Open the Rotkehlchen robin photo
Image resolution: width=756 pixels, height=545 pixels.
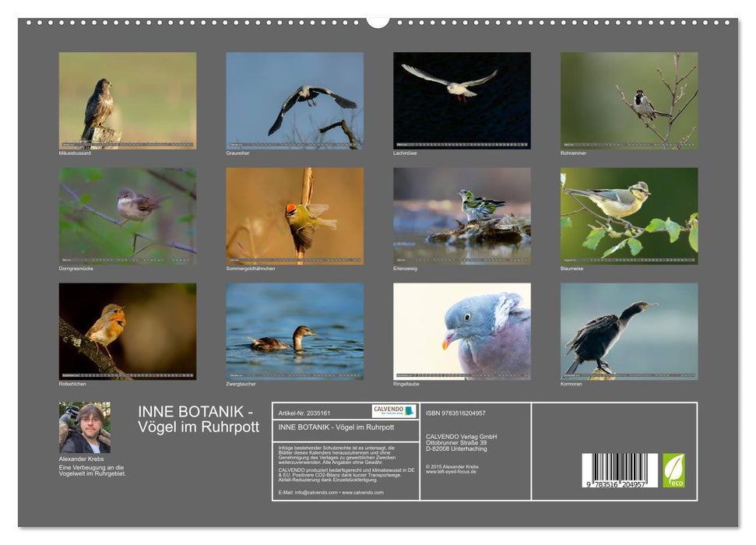tap(128, 331)
